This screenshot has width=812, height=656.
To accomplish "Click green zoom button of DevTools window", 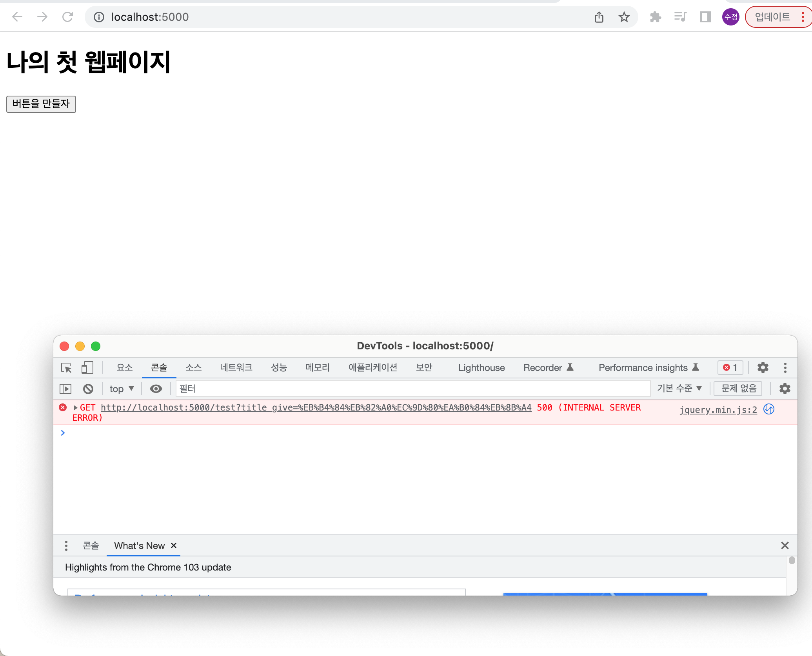I will [96, 346].
